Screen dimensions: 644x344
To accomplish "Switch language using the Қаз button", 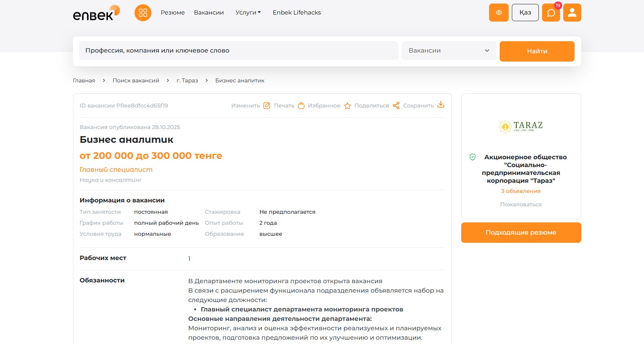I will pyautogui.click(x=525, y=13).
